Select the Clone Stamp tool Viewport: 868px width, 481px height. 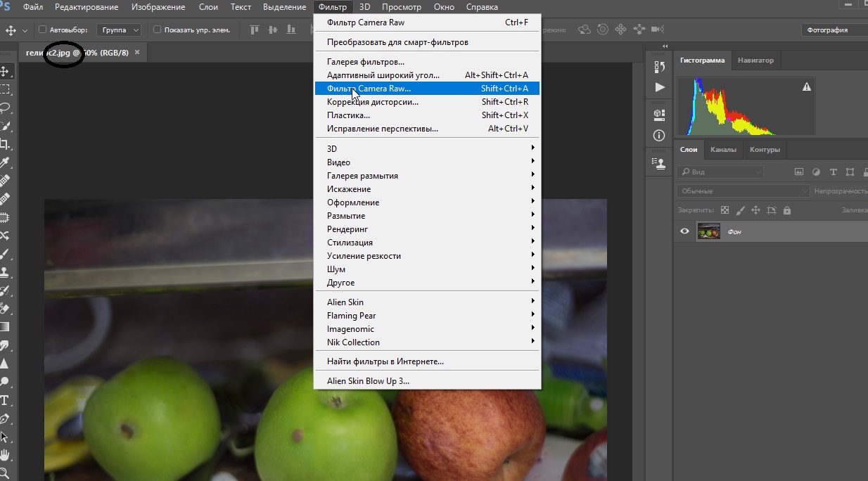pyautogui.click(x=4, y=272)
